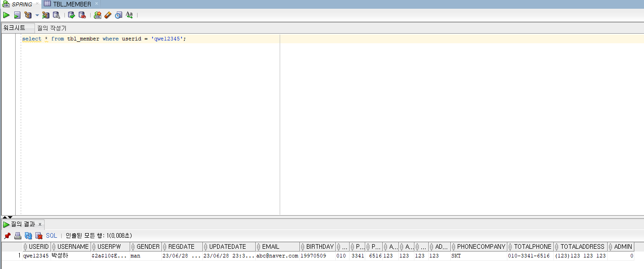The image size is (644, 269).
Task: Select the 질의 작성기 tab
Action: coord(52,28)
